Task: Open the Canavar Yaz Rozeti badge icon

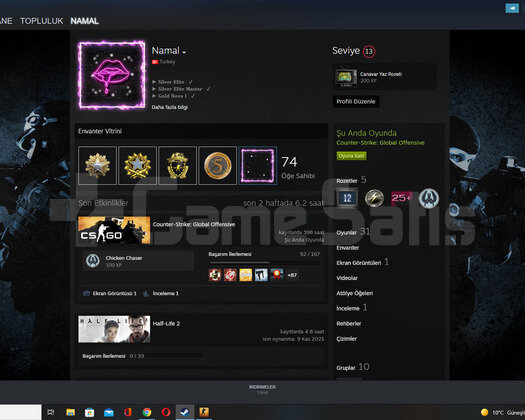Action: [346, 77]
